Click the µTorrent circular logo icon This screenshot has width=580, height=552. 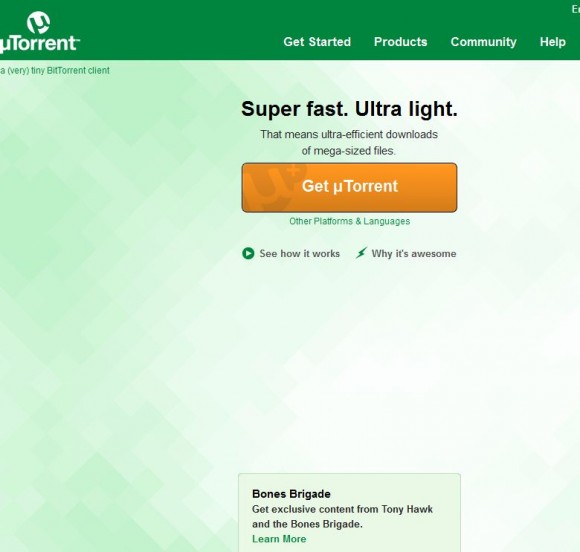coord(38,22)
